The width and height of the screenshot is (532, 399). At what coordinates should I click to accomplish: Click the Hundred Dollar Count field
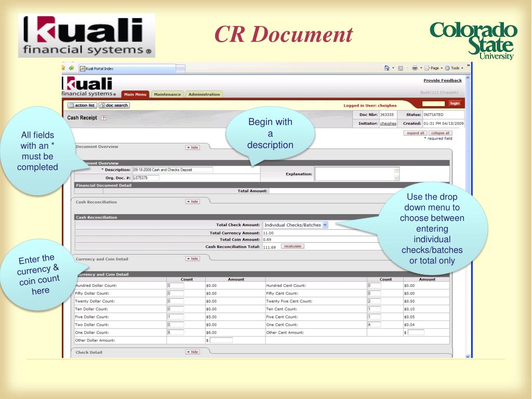[x=176, y=285]
